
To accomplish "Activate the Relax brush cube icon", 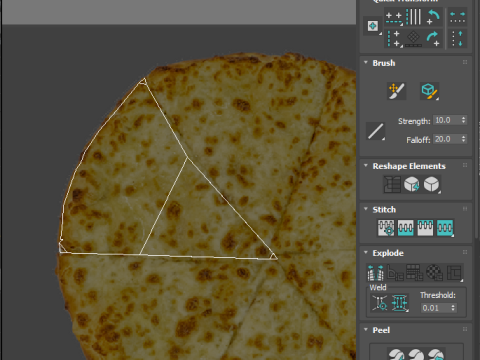I will click(429, 91).
